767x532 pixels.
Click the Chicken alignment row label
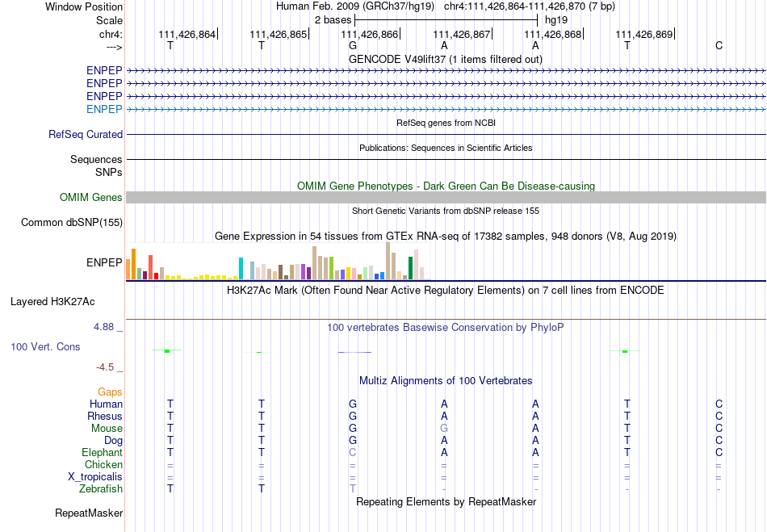coord(103,464)
